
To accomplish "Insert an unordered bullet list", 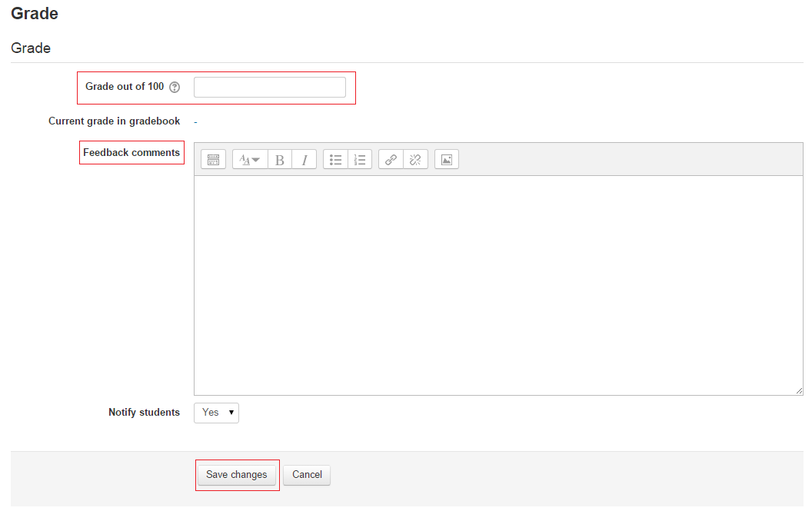I will pyautogui.click(x=336, y=160).
